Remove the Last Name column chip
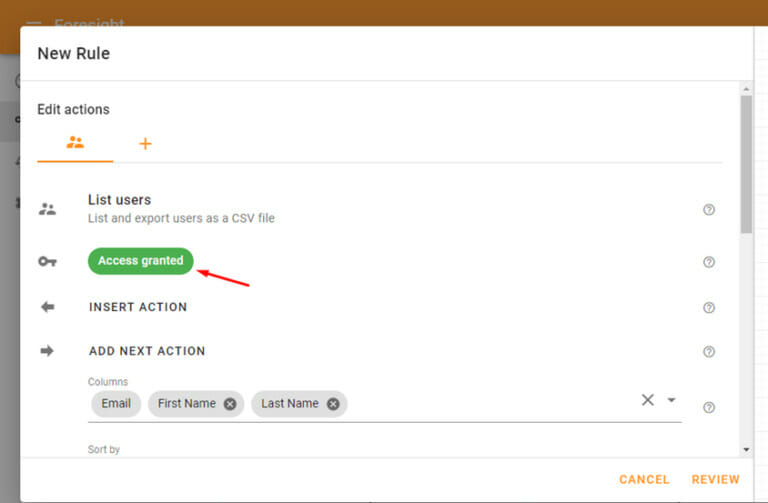 [333, 404]
